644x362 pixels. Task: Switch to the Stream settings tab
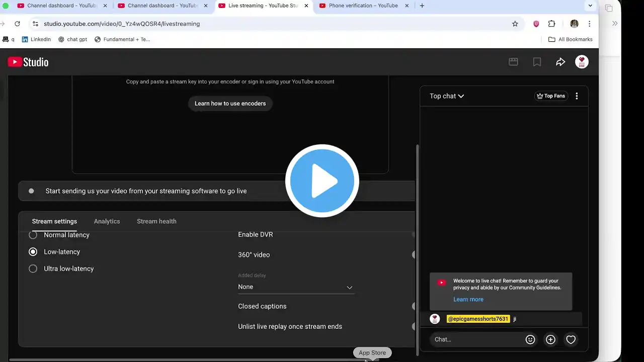[x=54, y=221]
